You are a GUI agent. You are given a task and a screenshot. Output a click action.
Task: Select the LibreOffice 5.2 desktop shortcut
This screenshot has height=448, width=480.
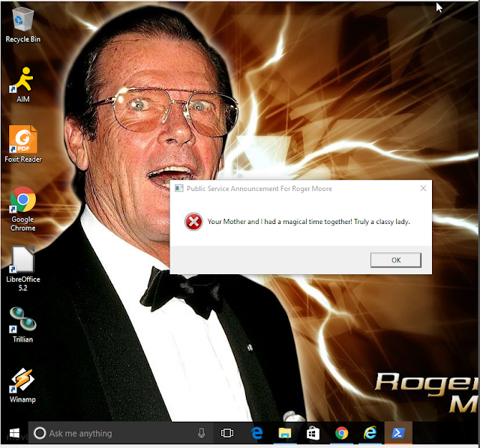[23, 268]
